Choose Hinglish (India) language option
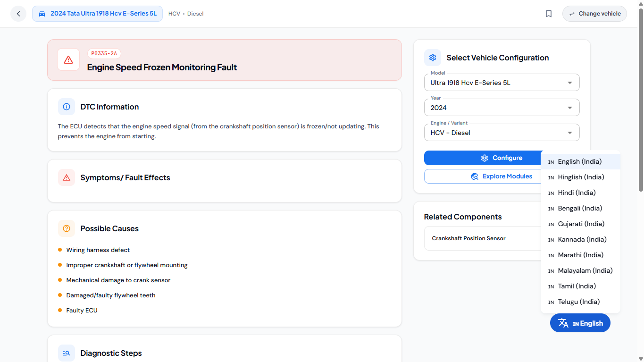This screenshot has height=362, width=644. pyautogui.click(x=580, y=177)
